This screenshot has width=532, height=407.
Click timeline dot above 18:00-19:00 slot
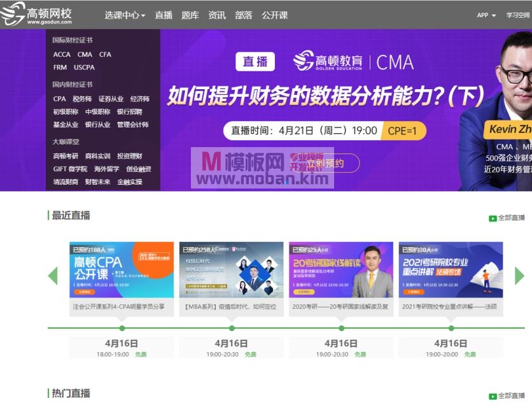(x=122, y=328)
